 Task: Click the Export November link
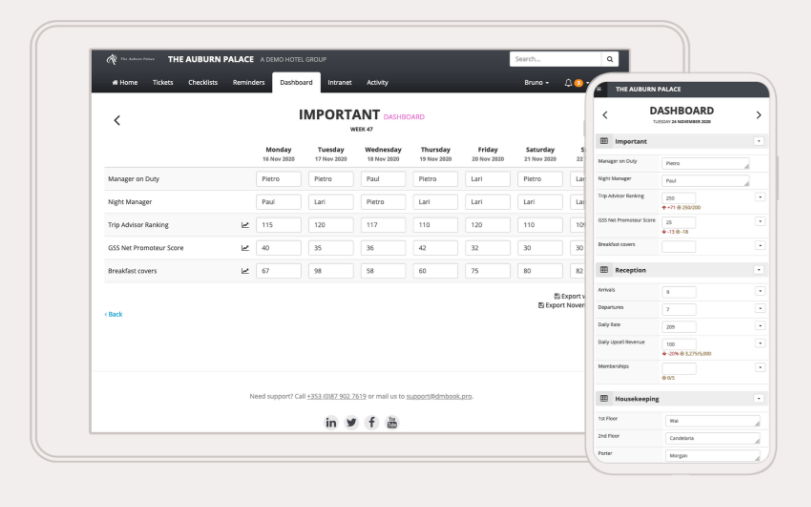pos(562,305)
